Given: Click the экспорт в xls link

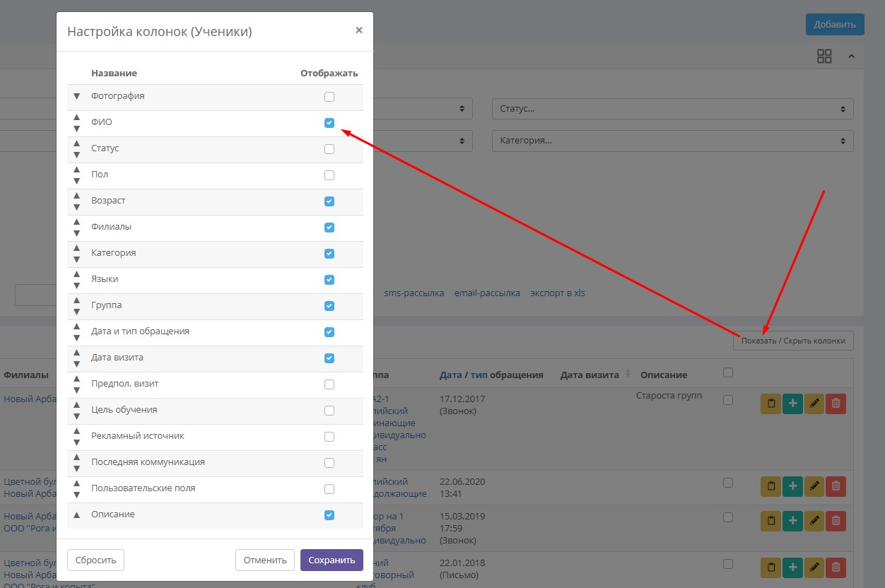Looking at the screenshot, I should (558, 293).
